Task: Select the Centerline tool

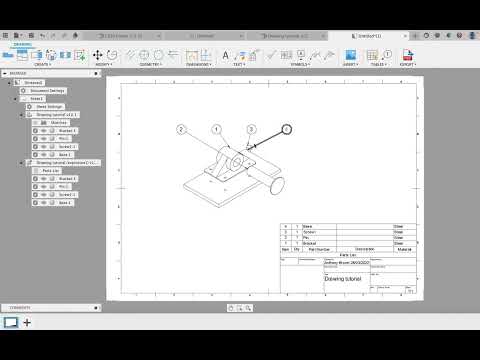Action: click(130, 55)
